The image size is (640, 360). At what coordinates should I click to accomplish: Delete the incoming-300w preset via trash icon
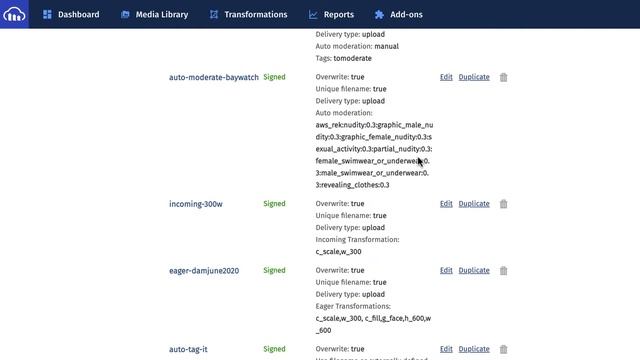tap(503, 204)
